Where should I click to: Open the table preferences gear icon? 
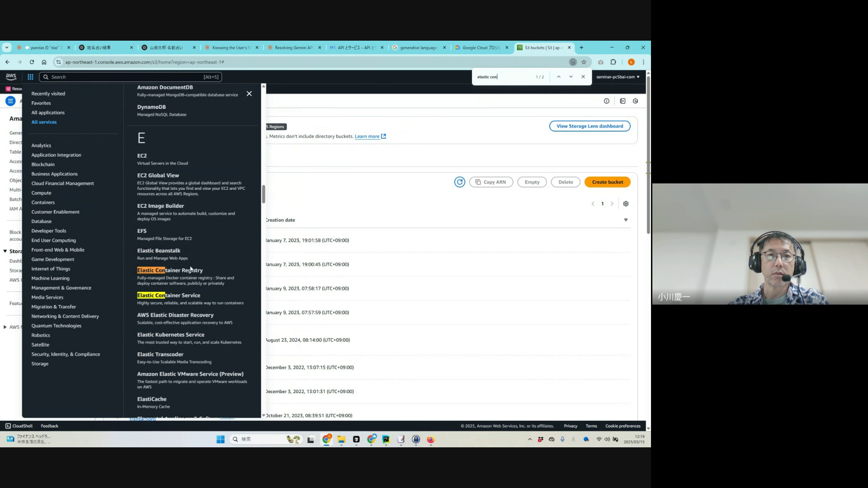coord(626,204)
